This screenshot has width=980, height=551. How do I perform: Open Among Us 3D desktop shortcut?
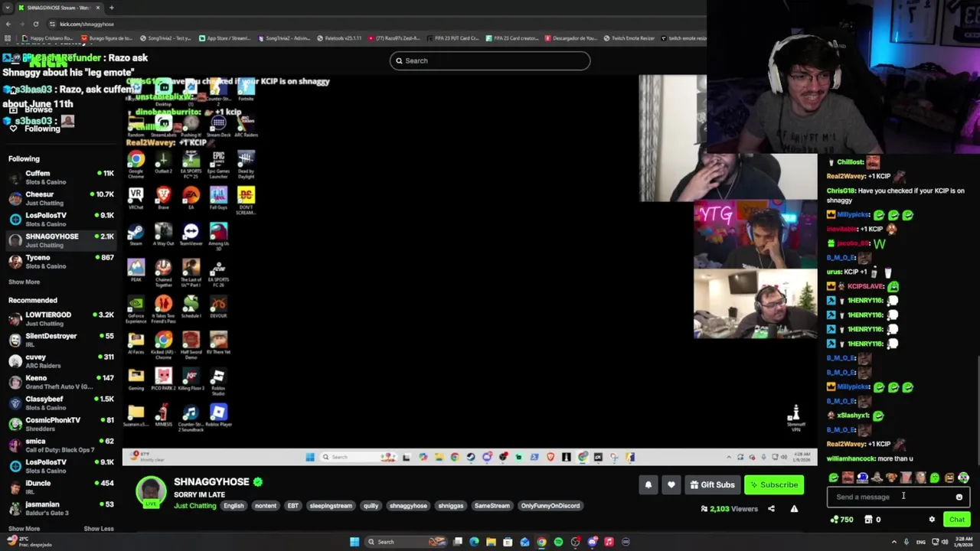(218, 236)
